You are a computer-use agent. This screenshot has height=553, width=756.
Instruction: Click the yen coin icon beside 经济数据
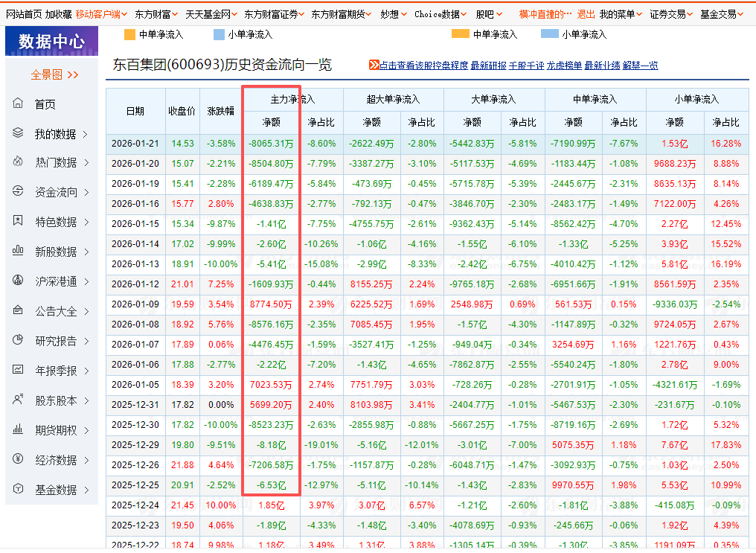(x=18, y=459)
